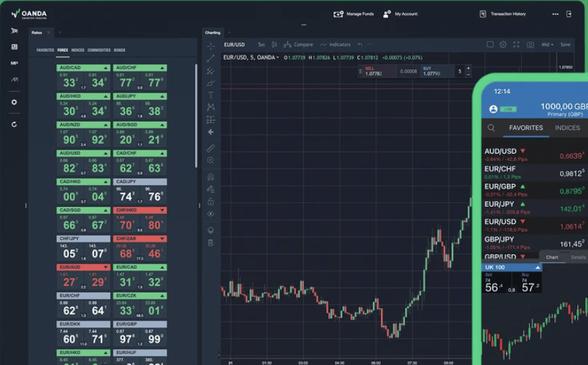Open My Account in the header
This screenshot has width=588, height=365.
(400, 14)
